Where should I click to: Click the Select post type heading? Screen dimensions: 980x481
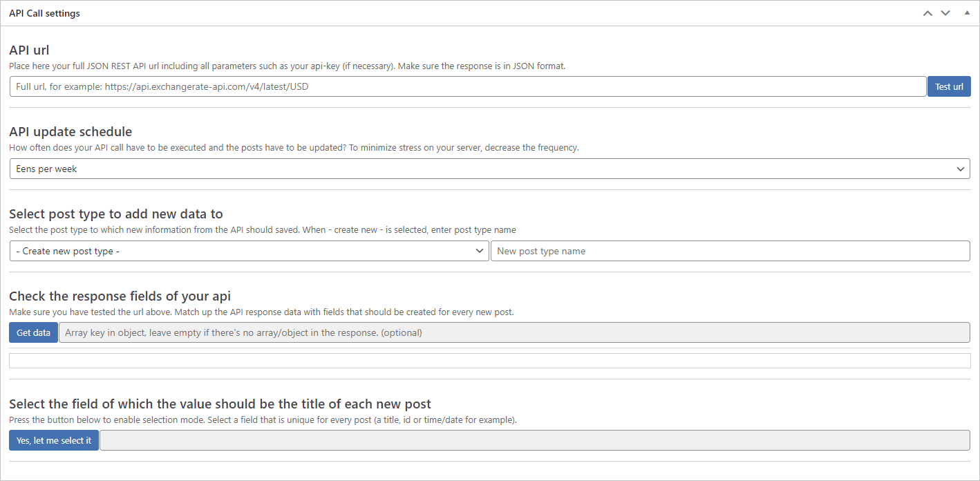116,214
